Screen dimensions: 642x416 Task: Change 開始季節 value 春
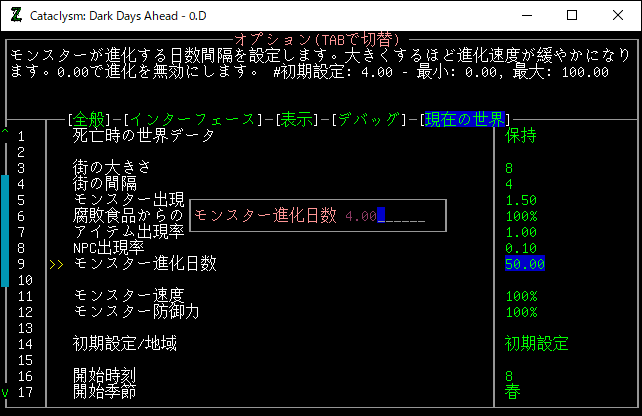tap(512, 392)
